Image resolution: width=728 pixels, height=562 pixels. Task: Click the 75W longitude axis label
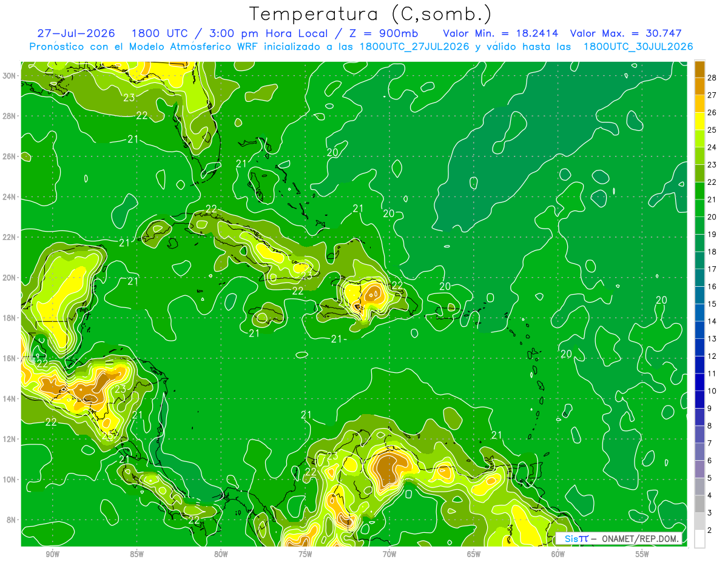(x=305, y=554)
